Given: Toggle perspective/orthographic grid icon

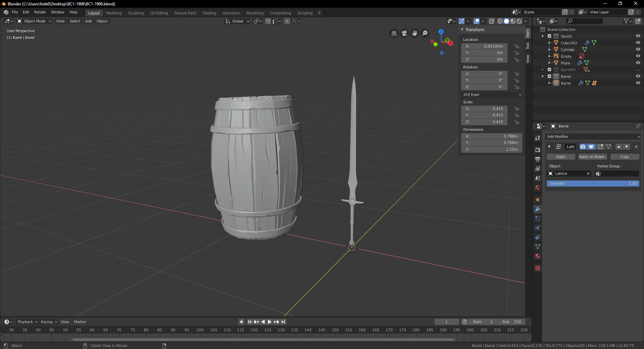Looking at the screenshot, I should click(394, 33).
